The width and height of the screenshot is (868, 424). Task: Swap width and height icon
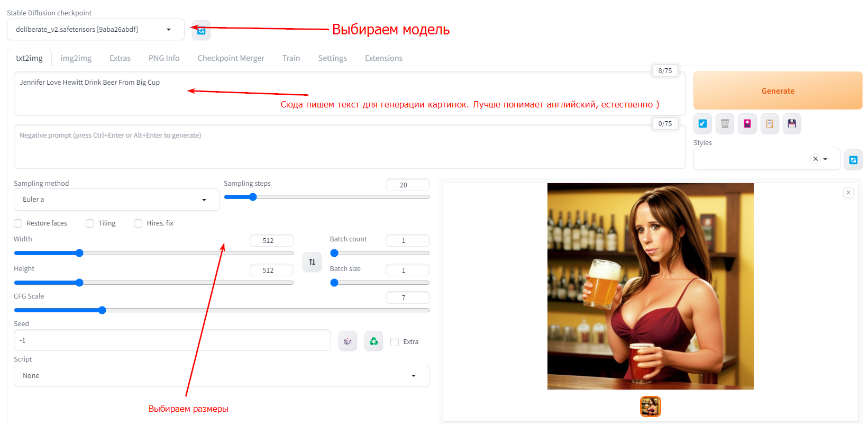[312, 262]
